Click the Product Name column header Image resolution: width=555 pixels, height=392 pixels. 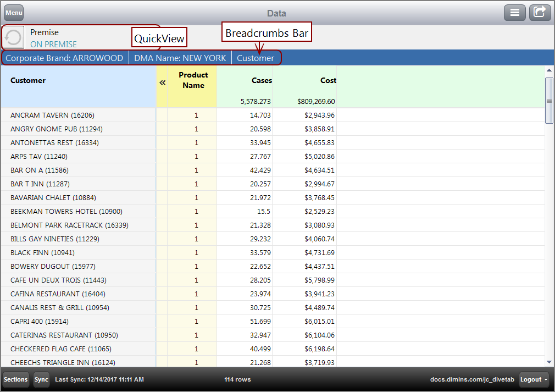click(193, 80)
